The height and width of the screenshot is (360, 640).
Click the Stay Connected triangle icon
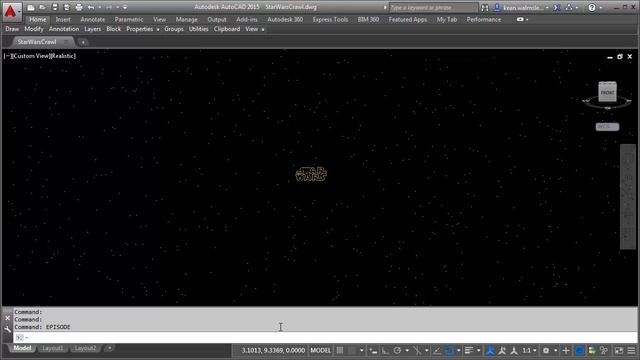569,8
